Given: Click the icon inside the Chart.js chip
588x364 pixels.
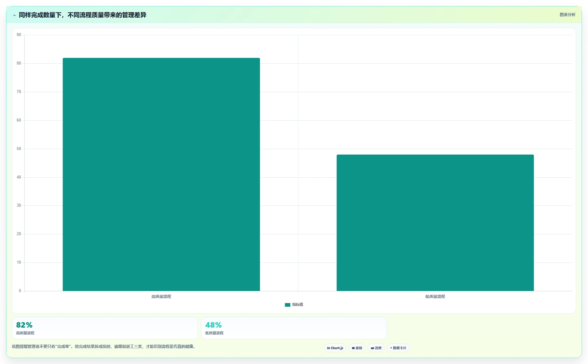Looking at the screenshot, I should tap(328, 348).
